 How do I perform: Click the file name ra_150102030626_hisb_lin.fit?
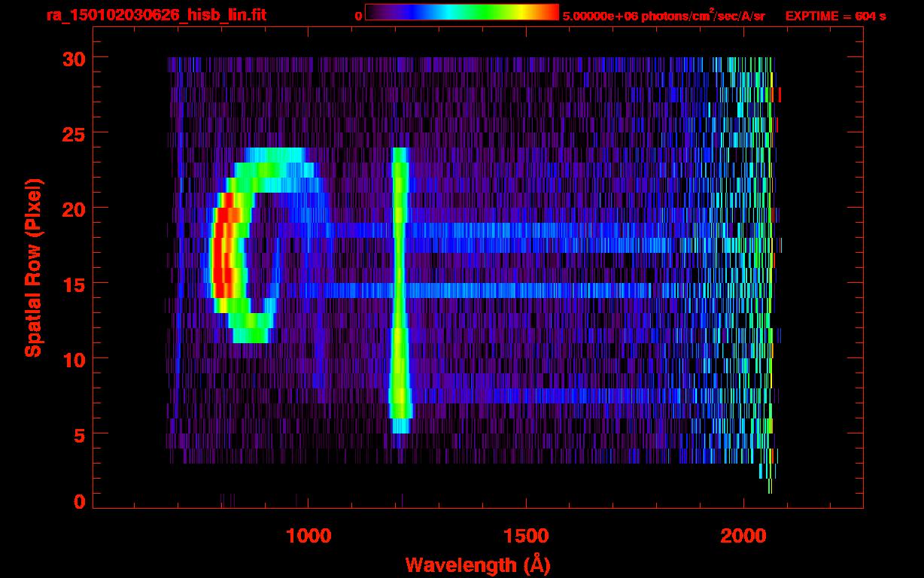pyautogui.click(x=156, y=15)
